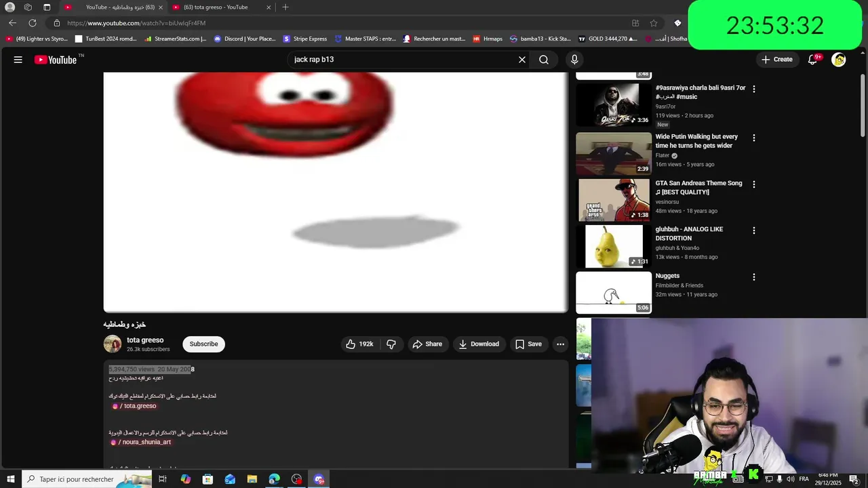Clear the search box with the X
Viewport: 868px width, 488px height.
(x=522, y=60)
